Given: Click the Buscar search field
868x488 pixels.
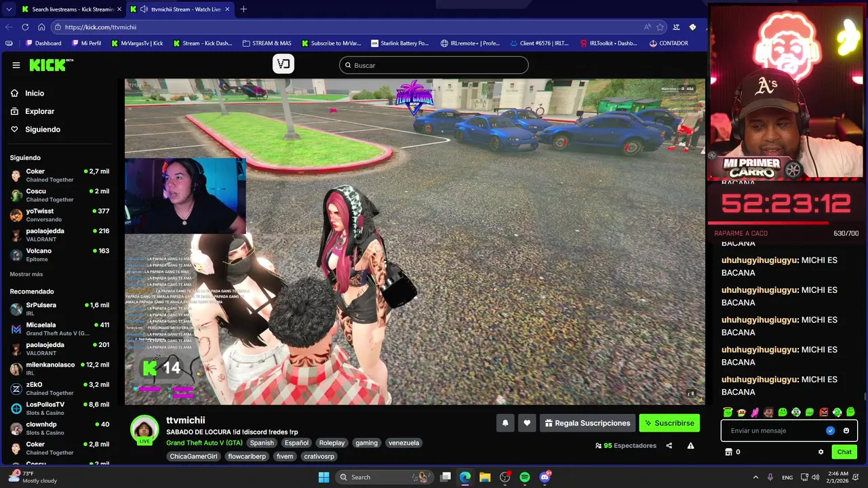Looking at the screenshot, I should 434,65.
